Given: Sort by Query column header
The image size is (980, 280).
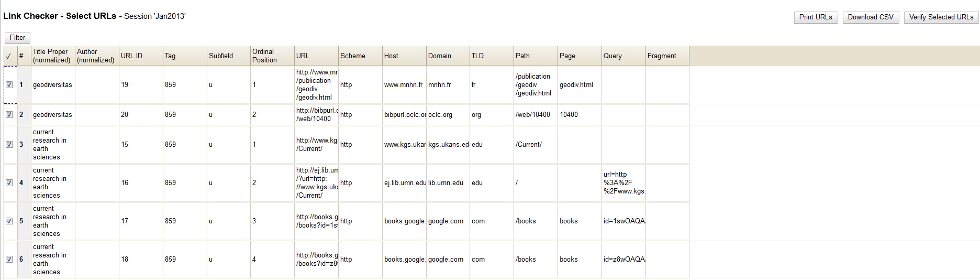Looking at the screenshot, I should pos(623,56).
